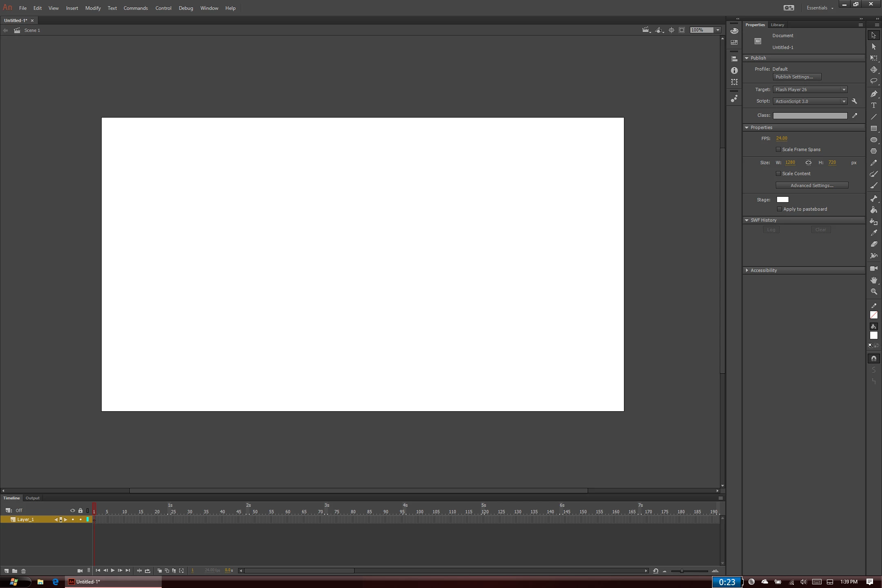Open the Script ActionScript 3.0 dropdown
Viewport: 882px width, 588px height.
[810, 101]
